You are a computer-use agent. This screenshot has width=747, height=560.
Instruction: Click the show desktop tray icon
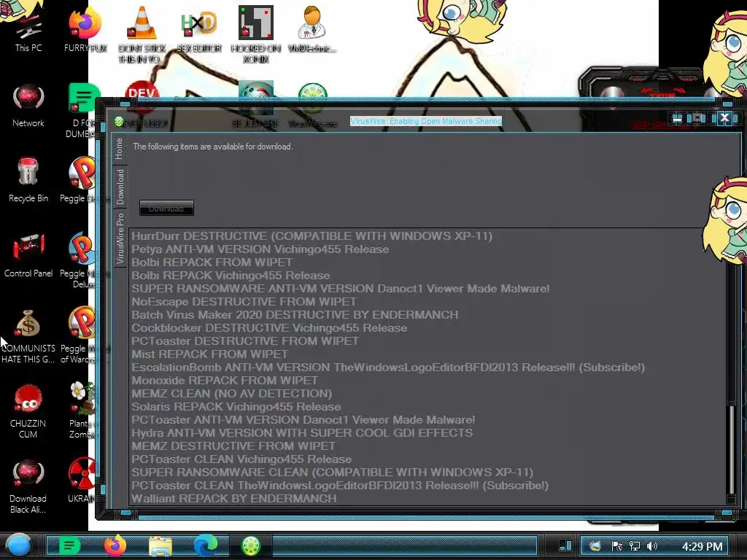(x=565, y=545)
